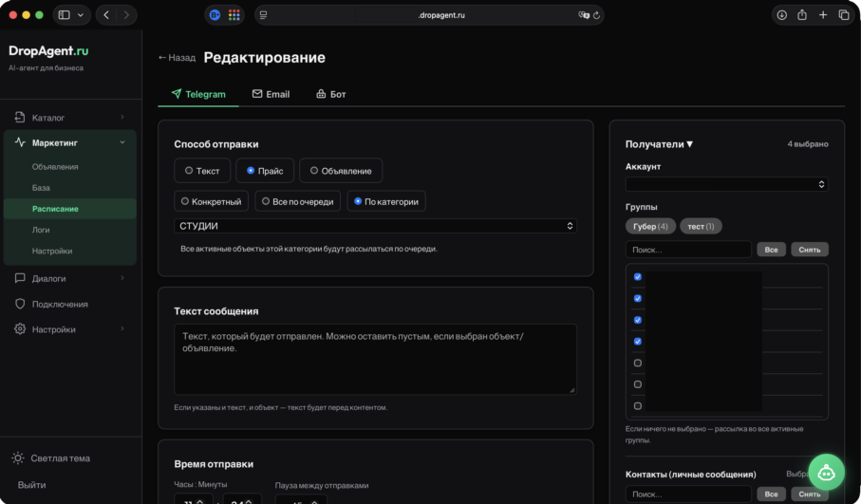
Task: Switch to the Email tab
Action: click(271, 94)
